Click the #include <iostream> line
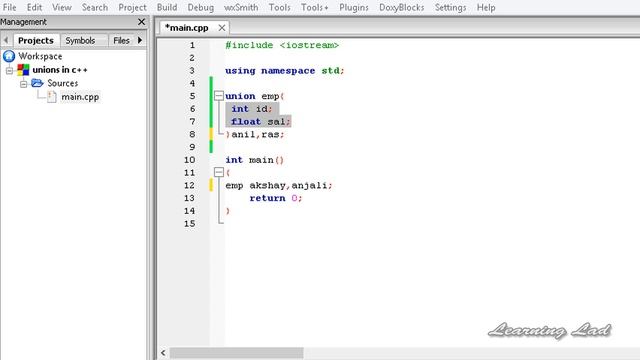The height and width of the screenshot is (360, 640). [x=282, y=45]
